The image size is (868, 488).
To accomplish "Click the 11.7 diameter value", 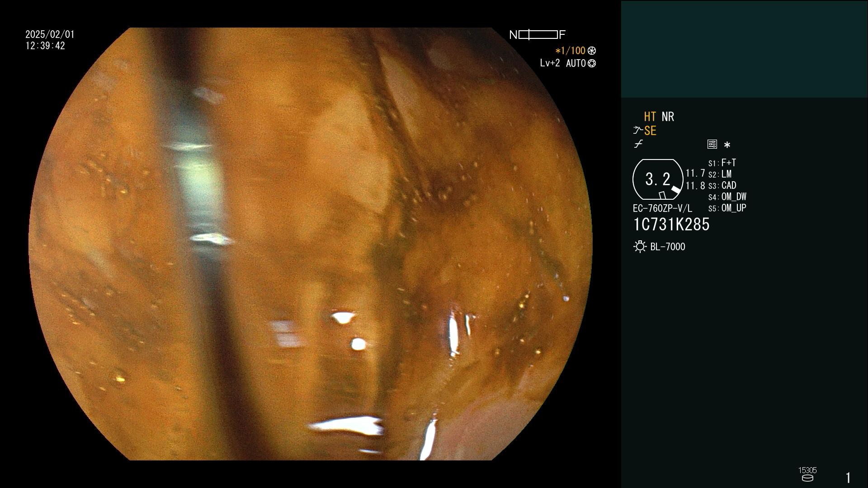I will (x=695, y=173).
